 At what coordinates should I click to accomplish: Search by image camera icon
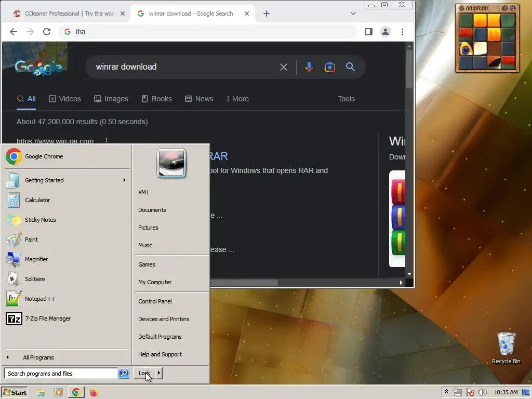[x=329, y=67]
